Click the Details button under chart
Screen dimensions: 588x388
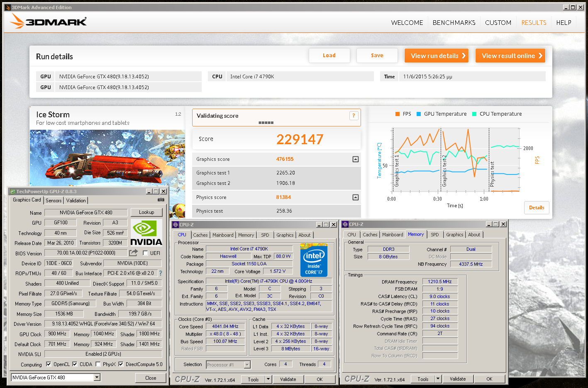[537, 208]
